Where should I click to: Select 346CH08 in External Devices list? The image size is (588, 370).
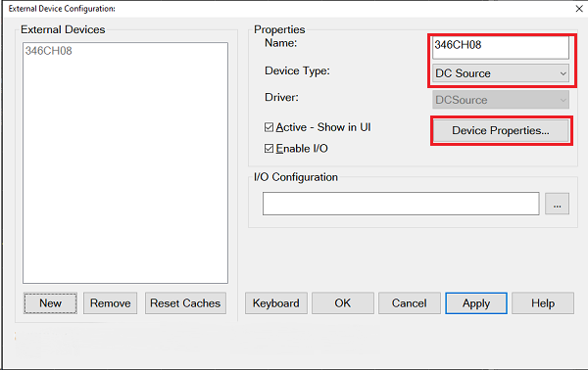[48, 51]
